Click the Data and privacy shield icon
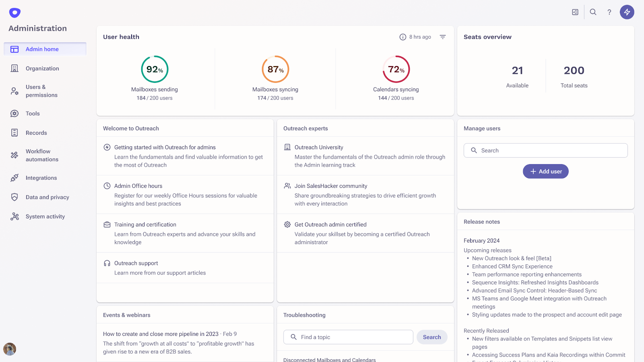Image resolution: width=644 pixels, height=362 pixels. click(x=14, y=197)
